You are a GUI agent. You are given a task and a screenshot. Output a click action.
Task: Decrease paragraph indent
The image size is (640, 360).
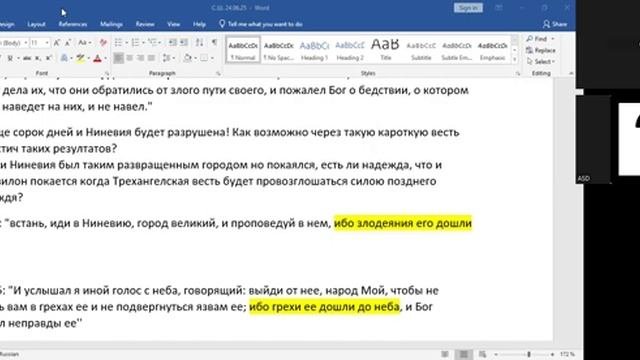pyautogui.click(x=173, y=42)
